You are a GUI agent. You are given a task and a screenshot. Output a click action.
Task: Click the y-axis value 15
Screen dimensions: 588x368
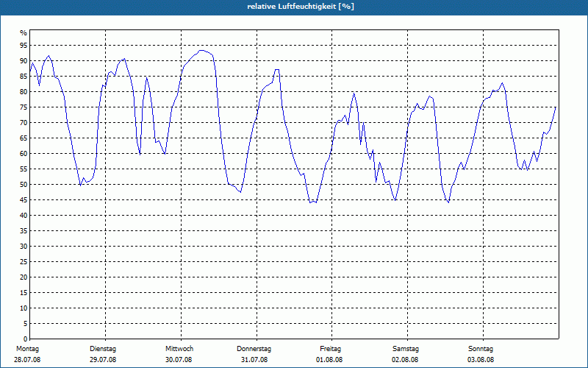coord(24,292)
